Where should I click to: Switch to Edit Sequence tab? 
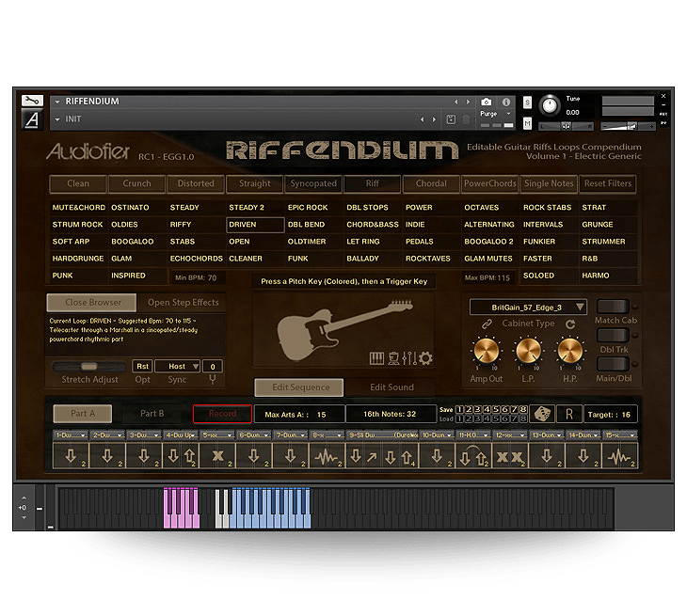coord(299,387)
